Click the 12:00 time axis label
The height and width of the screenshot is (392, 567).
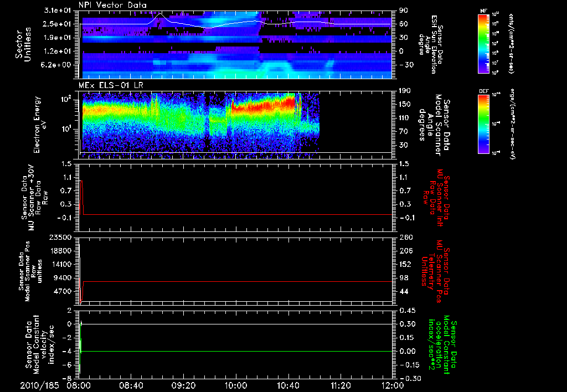(393, 385)
